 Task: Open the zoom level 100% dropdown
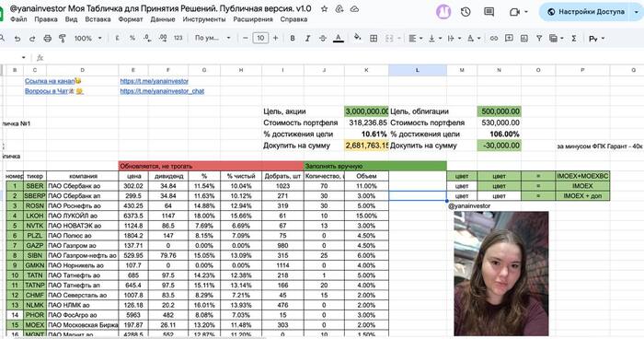point(87,39)
